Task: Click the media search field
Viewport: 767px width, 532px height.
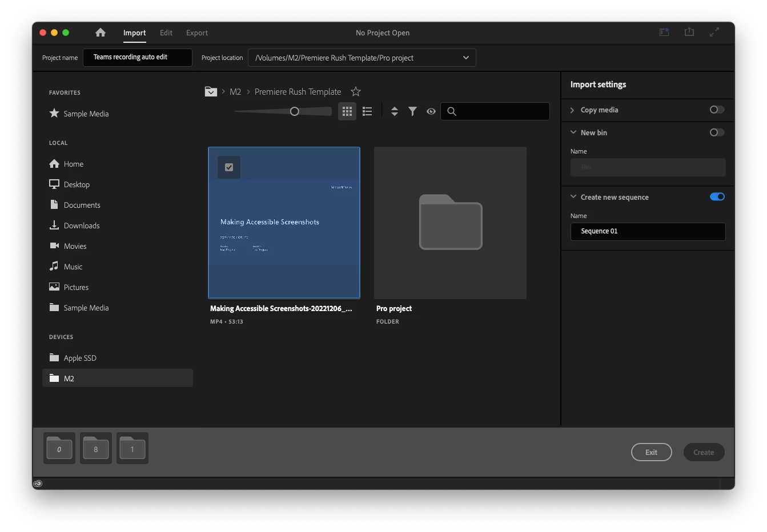Action: pyautogui.click(x=495, y=111)
